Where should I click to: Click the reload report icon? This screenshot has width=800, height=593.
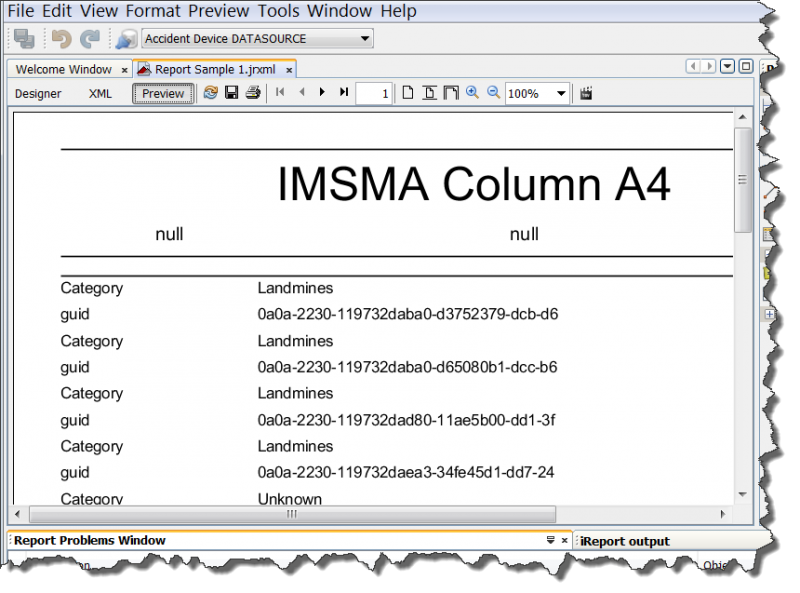pos(210,93)
